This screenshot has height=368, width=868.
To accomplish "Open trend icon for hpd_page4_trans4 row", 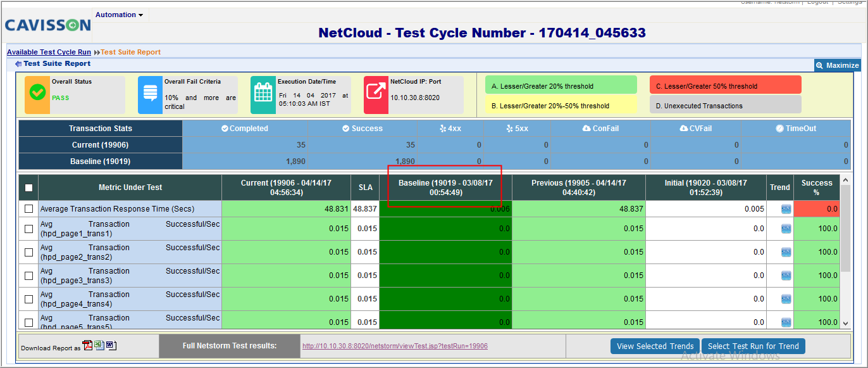I will (786, 299).
